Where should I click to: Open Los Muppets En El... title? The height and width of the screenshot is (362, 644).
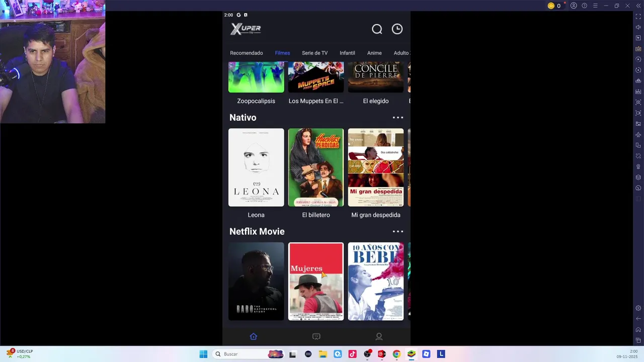316,101
